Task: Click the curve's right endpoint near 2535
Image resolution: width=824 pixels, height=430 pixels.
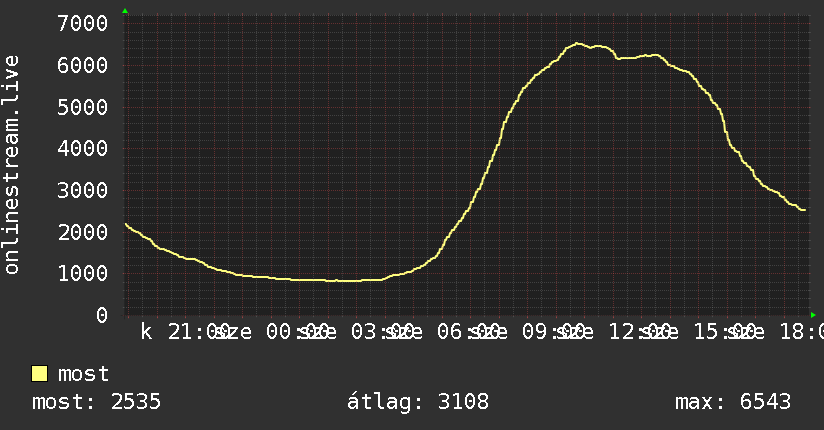Action: tap(804, 210)
